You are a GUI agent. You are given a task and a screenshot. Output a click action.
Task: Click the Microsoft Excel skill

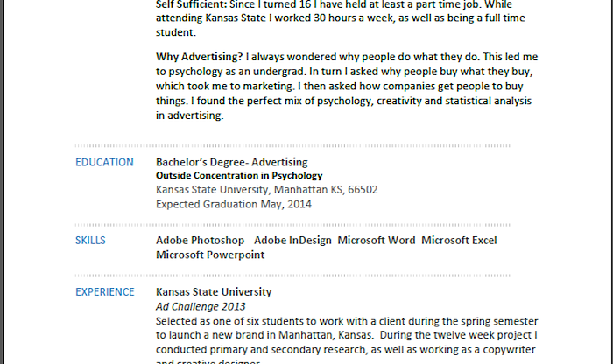459,241
